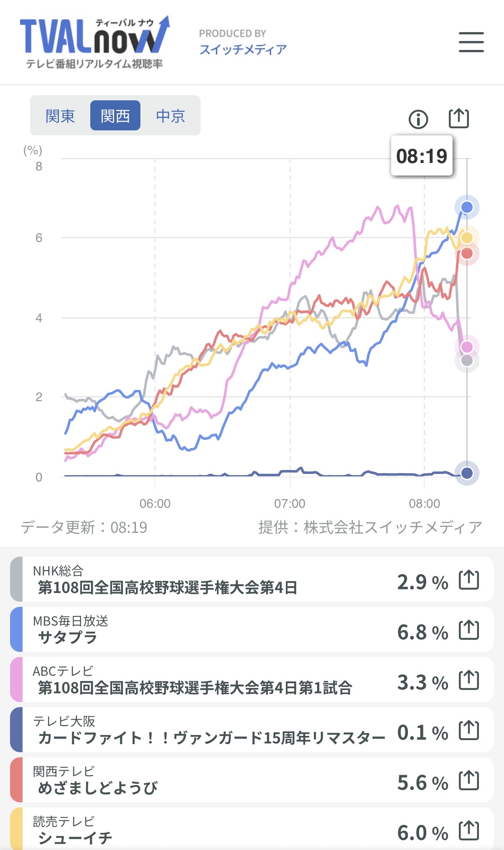504x850 pixels.
Task: Tap the chart share icon
Action: tap(459, 119)
